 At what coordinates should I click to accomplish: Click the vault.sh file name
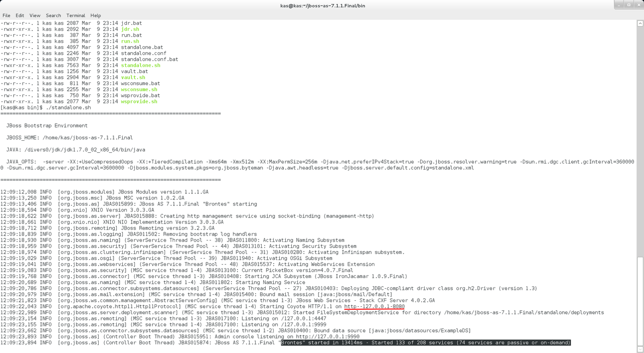click(x=133, y=77)
